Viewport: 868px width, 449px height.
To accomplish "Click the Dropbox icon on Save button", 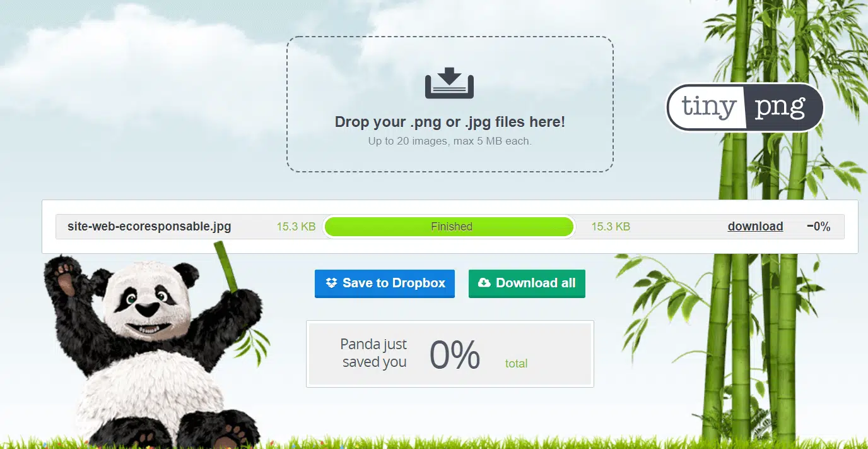I will click(332, 283).
